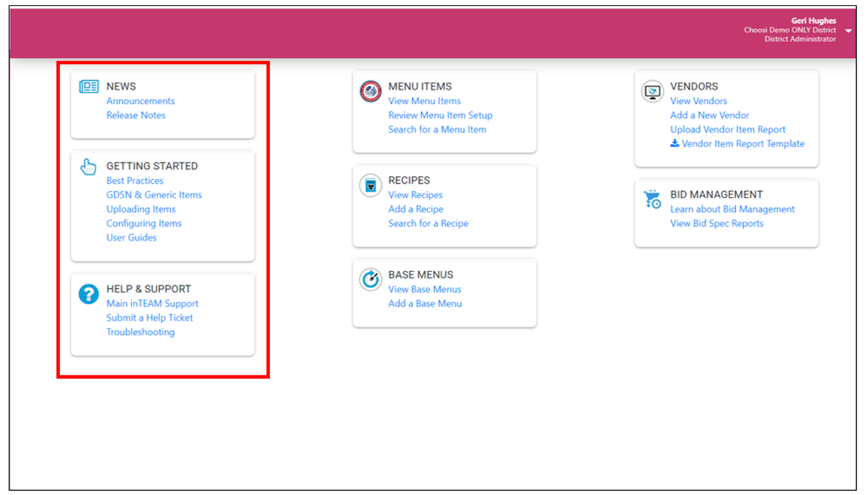Viewport: 868px width, 495px height.
Task: Download Vendor Item Report Template link
Action: point(743,143)
